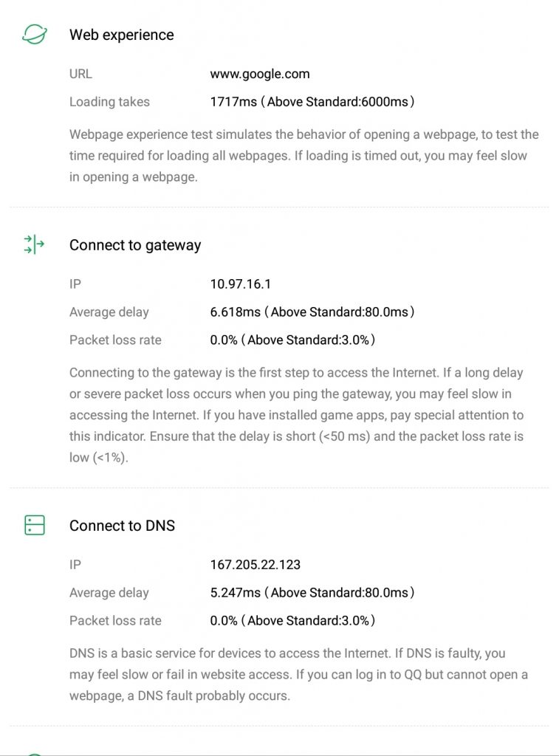Select the Connect to DNS heading
The image size is (559, 756).
coord(122,526)
